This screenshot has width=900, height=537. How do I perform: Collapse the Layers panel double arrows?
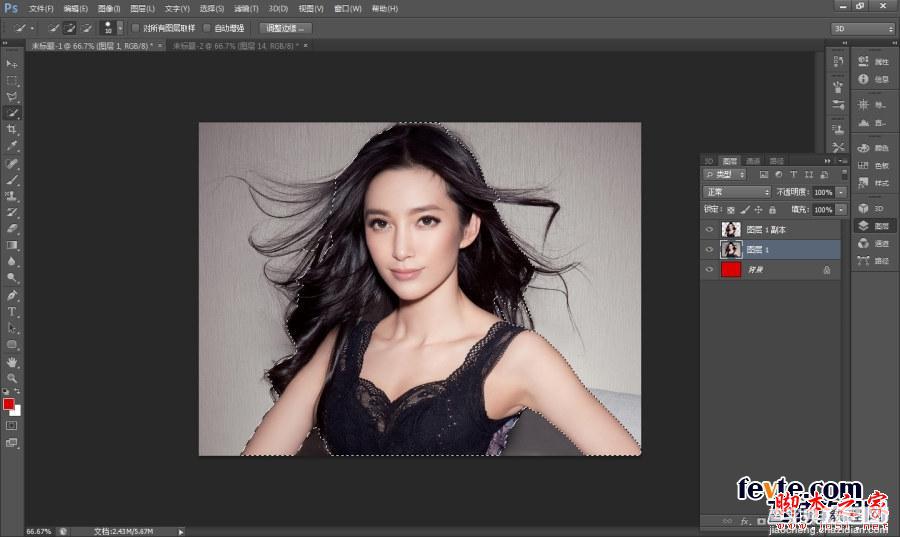click(x=828, y=161)
